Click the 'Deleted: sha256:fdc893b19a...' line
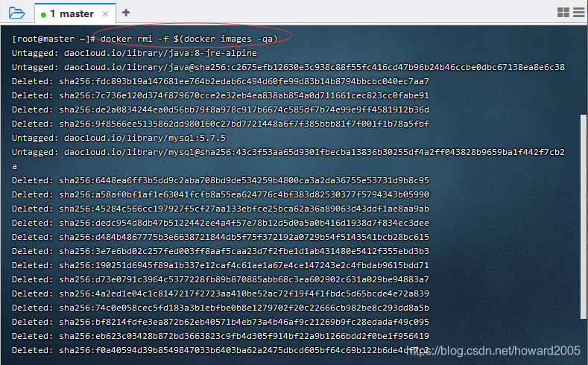This screenshot has width=588, height=365. point(220,81)
